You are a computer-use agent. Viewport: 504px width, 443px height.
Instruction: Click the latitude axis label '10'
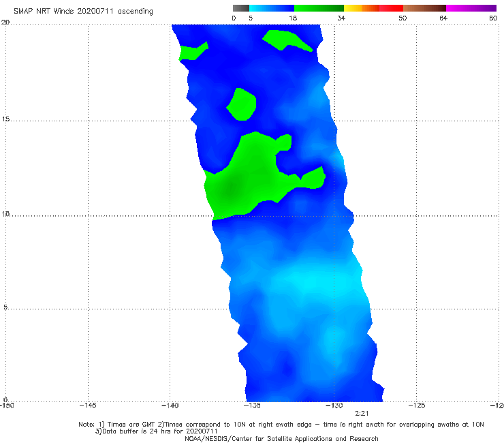pos(5,213)
